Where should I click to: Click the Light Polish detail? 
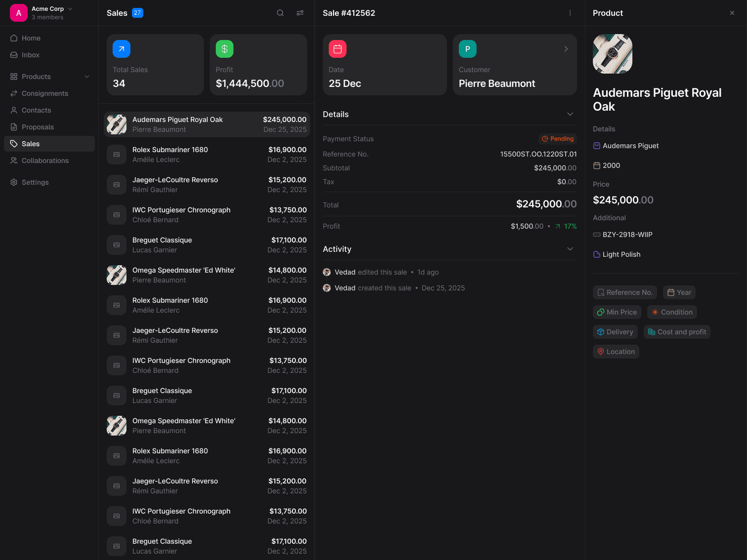pos(617,254)
